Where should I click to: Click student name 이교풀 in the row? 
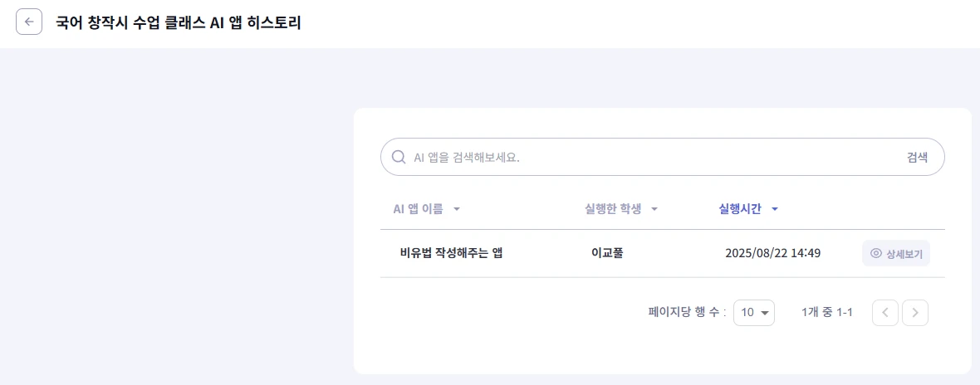[x=607, y=253]
